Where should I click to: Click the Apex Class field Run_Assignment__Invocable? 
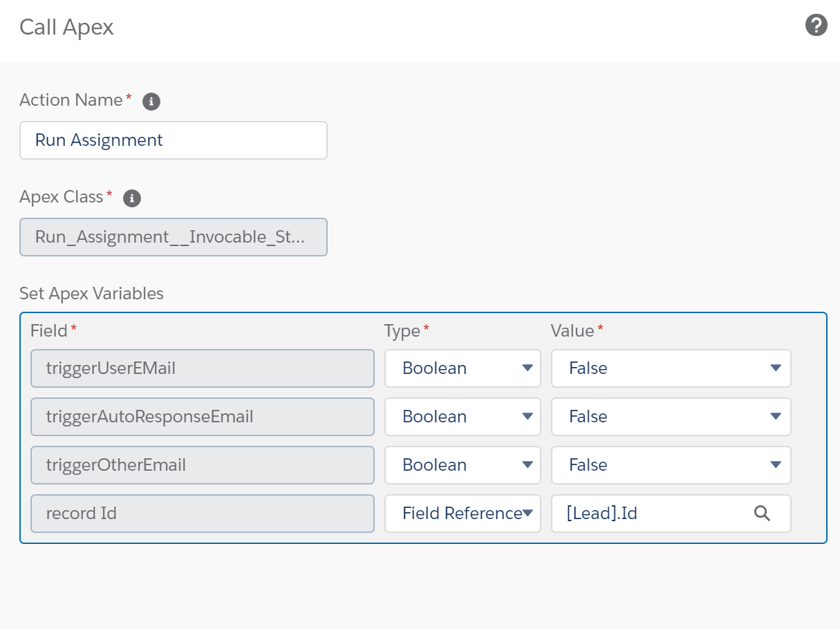coord(174,237)
